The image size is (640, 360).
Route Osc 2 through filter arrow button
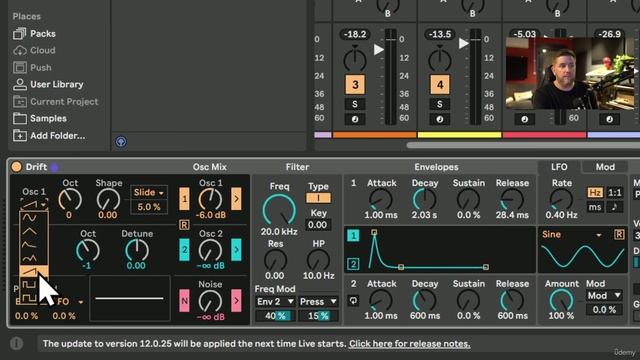(x=236, y=249)
